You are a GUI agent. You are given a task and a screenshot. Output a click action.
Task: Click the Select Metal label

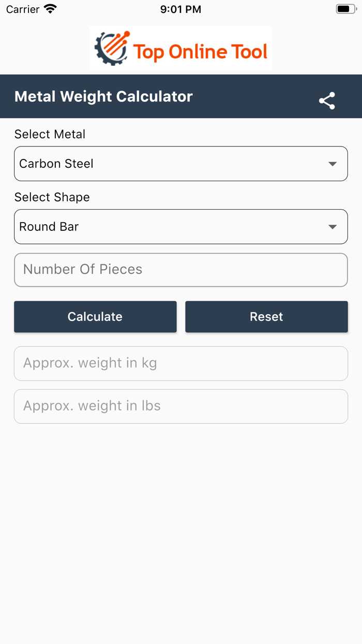point(50,134)
